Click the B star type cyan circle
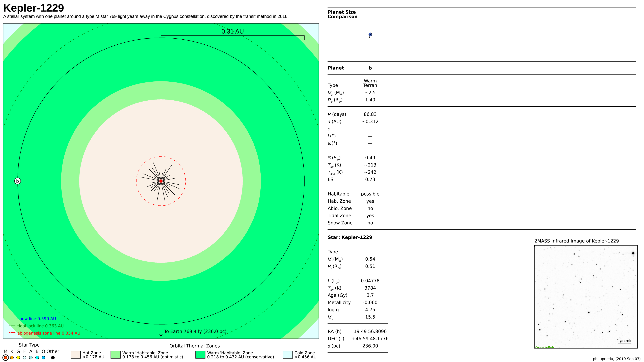Viewport: 644px width, 362px height. pos(37,357)
